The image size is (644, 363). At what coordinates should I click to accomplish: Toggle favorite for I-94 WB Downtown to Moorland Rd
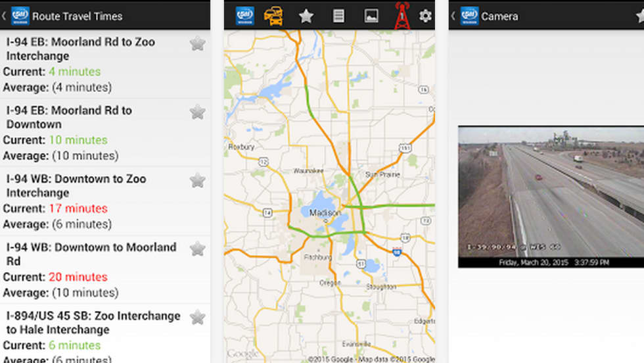click(197, 249)
